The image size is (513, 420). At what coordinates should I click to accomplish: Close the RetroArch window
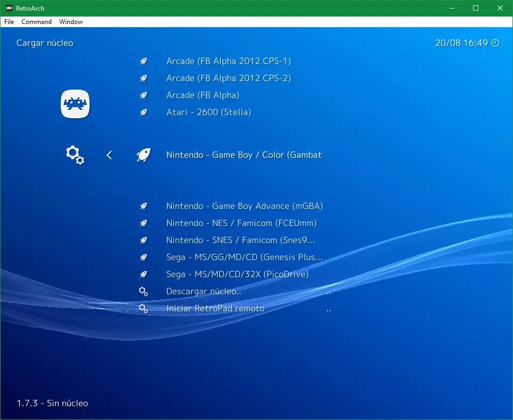(500, 8)
